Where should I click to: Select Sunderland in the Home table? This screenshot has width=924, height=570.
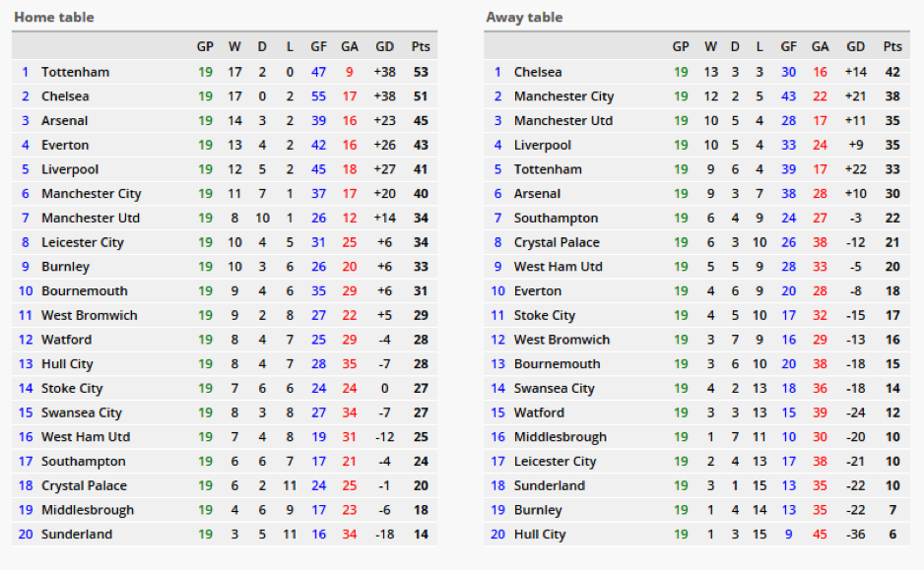coord(77,535)
